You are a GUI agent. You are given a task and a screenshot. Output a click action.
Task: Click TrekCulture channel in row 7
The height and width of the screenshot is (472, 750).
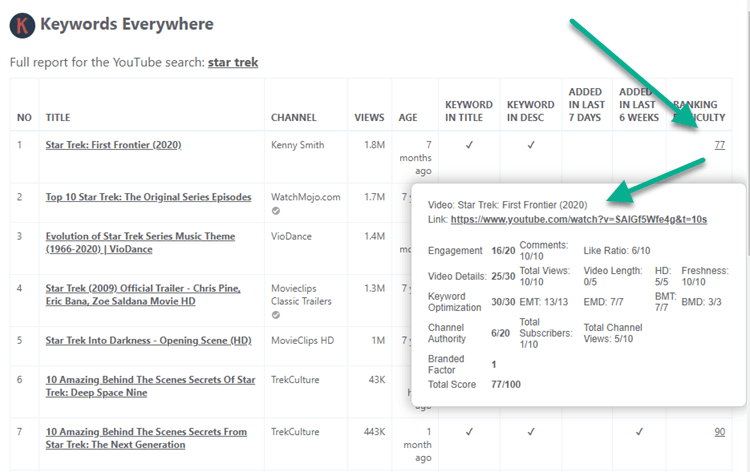click(x=295, y=432)
